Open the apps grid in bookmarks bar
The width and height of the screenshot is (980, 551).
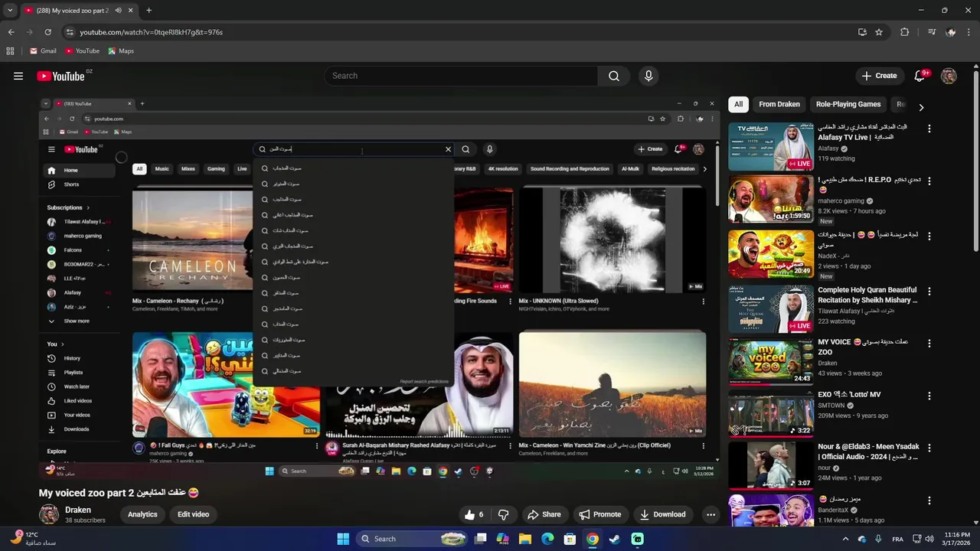click(x=10, y=51)
